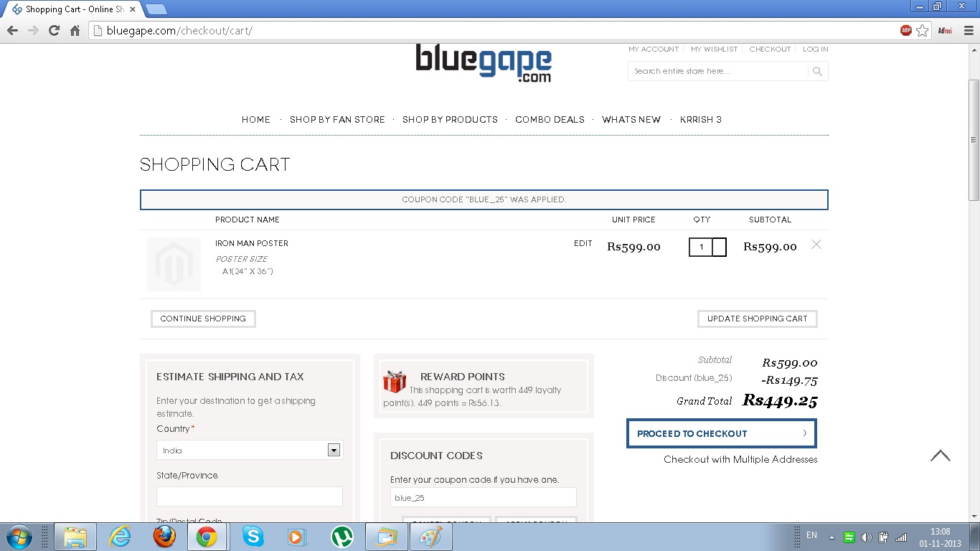Open Shop By Fan Store menu
Image resolution: width=980 pixels, height=551 pixels.
[x=337, y=120]
